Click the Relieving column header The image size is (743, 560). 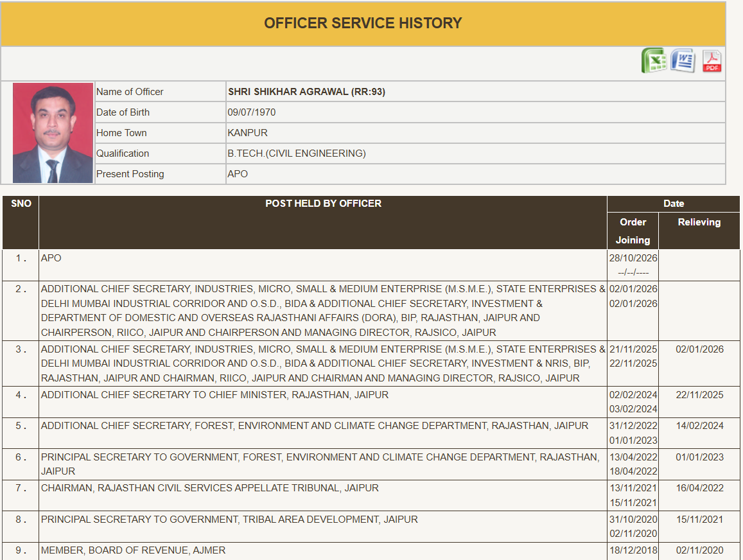(x=699, y=222)
